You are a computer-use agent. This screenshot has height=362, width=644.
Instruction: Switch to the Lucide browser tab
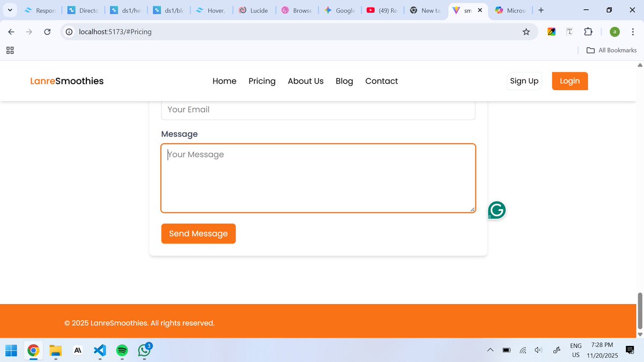(x=254, y=10)
